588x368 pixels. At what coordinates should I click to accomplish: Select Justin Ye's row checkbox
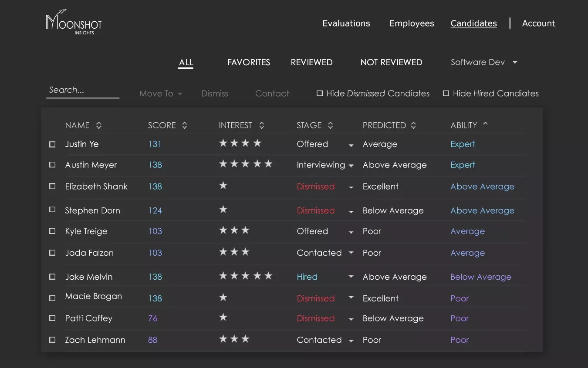pyautogui.click(x=52, y=144)
